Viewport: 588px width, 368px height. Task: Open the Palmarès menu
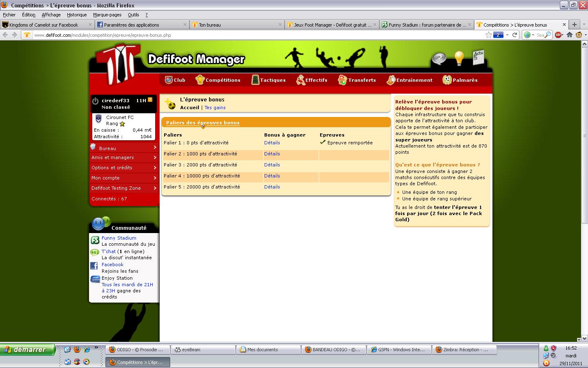pyautogui.click(x=460, y=80)
